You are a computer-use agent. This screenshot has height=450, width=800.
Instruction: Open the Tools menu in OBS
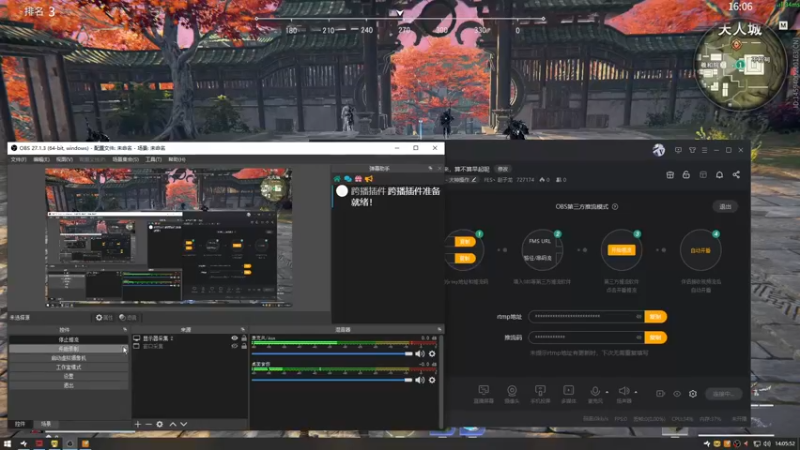(154, 160)
